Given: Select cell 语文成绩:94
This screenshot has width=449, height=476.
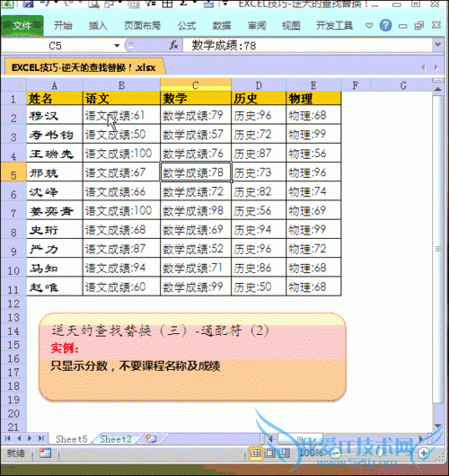Looking at the screenshot, I should pos(121,268).
